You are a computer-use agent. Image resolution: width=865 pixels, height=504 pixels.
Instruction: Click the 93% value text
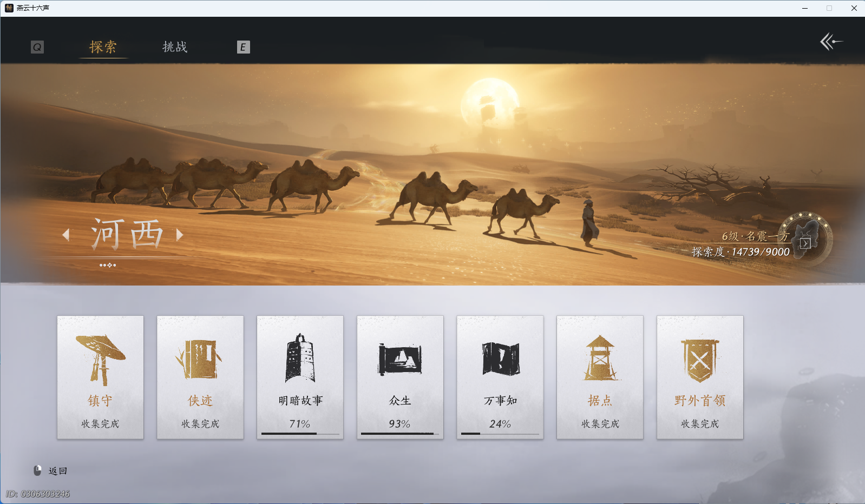tap(400, 424)
